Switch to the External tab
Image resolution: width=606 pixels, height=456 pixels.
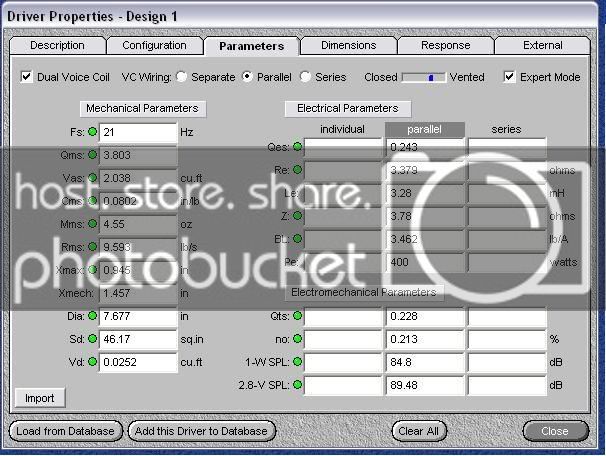click(543, 46)
